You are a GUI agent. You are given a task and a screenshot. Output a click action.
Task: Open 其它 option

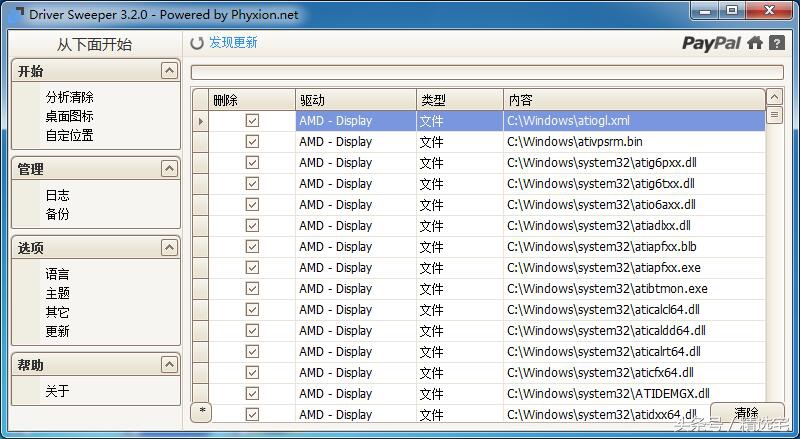pyautogui.click(x=57, y=312)
